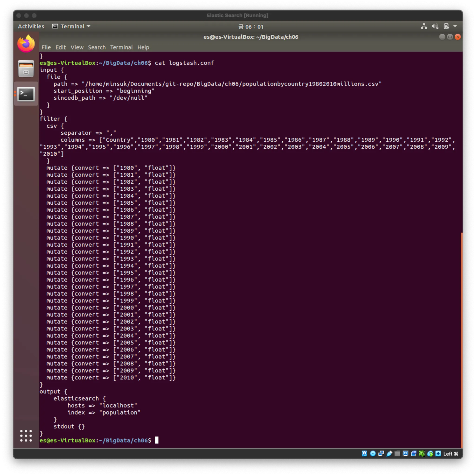The height and width of the screenshot is (475, 476).
Task: Open the Search menu
Action: coord(97,47)
